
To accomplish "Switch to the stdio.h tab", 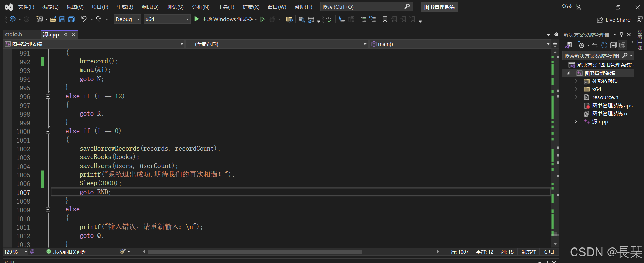I will click(13, 34).
